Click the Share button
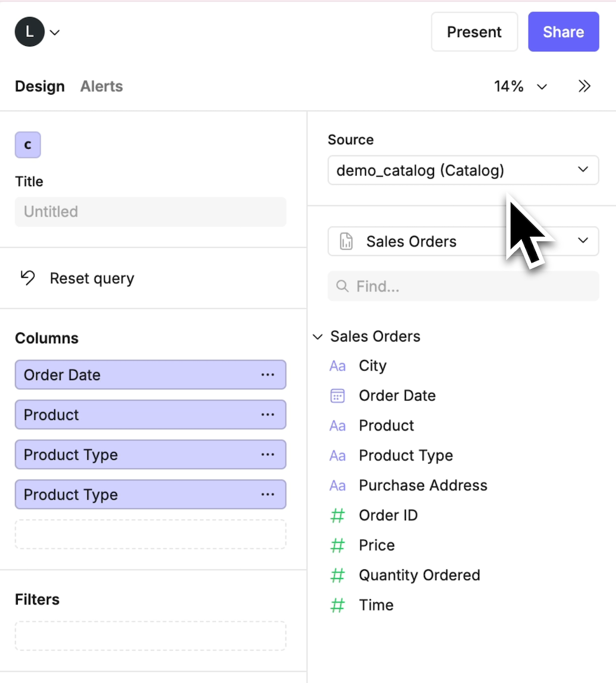Viewport: 616px width, 683px height. point(563,32)
